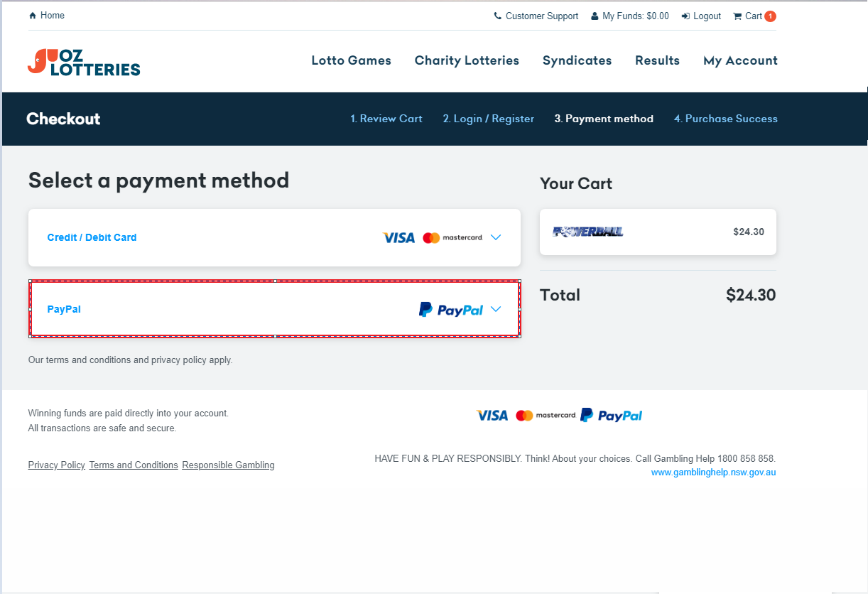The width and height of the screenshot is (868, 594).
Task: Open the Customer Support link
Action: pos(542,16)
